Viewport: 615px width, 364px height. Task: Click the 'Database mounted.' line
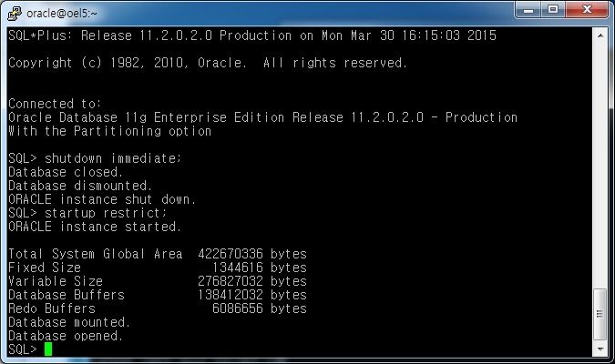coord(69,322)
